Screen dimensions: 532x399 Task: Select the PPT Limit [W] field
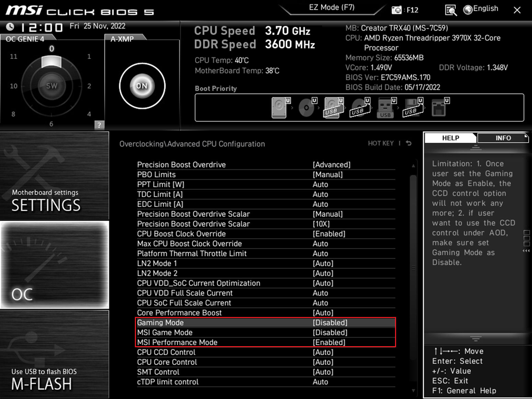point(266,185)
